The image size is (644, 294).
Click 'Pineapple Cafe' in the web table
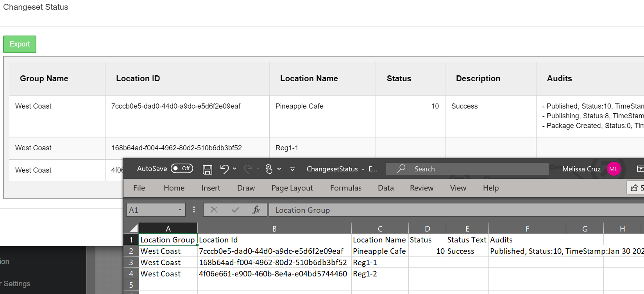299,106
